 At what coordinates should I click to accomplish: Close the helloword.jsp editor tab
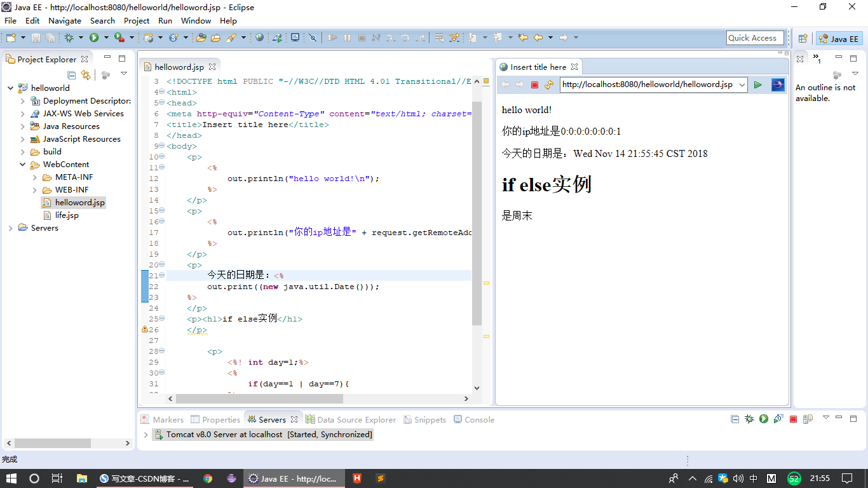point(212,67)
